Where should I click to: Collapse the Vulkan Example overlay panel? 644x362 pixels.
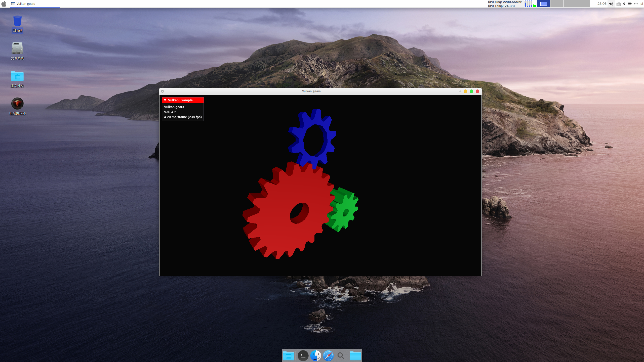pyautogui.click(x=165, y=100)
